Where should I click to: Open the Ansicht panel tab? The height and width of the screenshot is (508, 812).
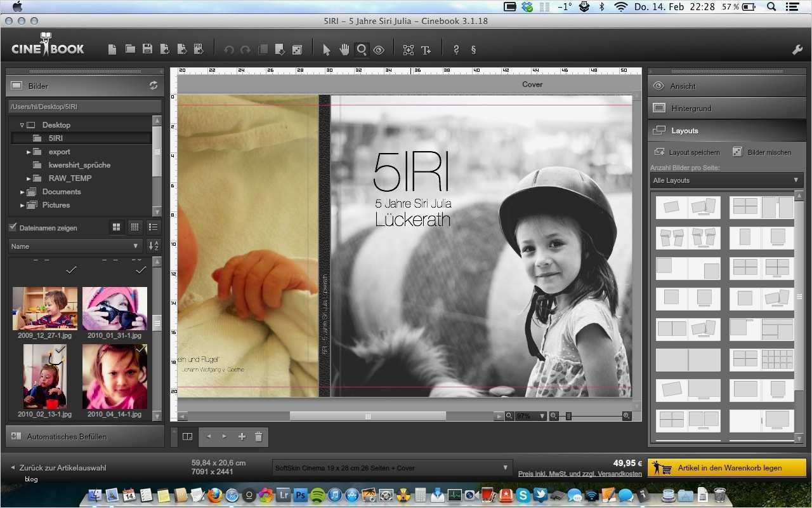[726, 86]
